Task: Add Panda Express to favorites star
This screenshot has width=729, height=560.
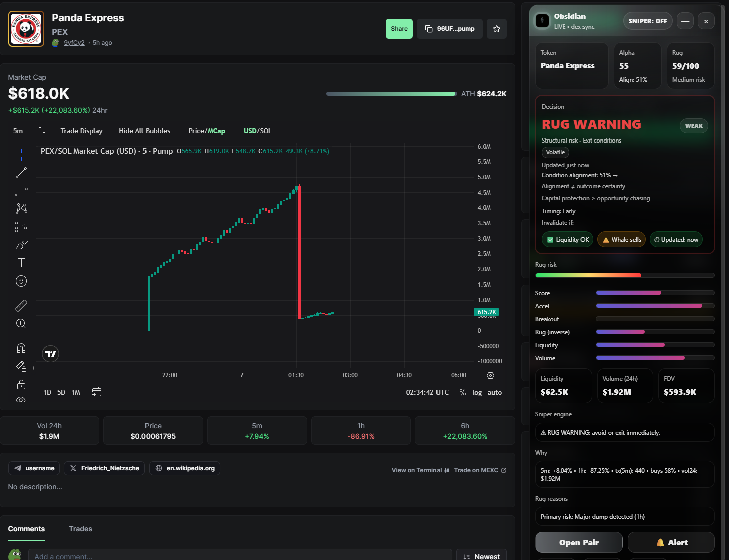Action: [x=497, y=29]
